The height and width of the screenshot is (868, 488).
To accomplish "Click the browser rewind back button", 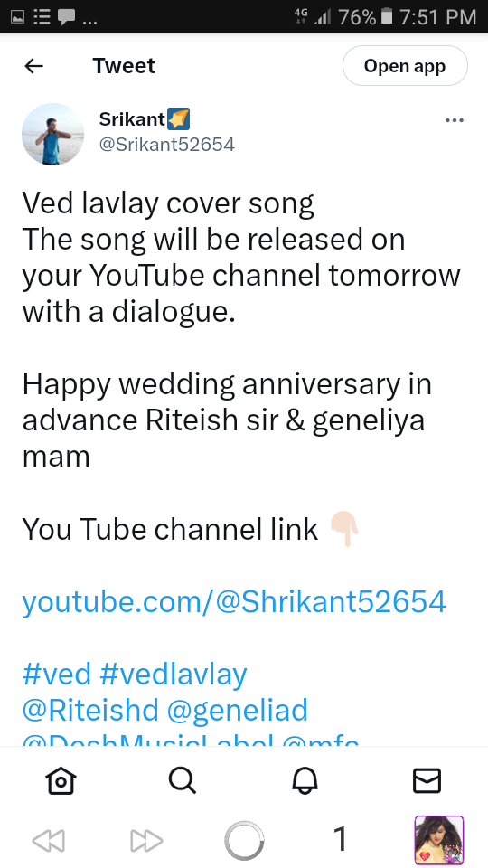I will 49,840.
